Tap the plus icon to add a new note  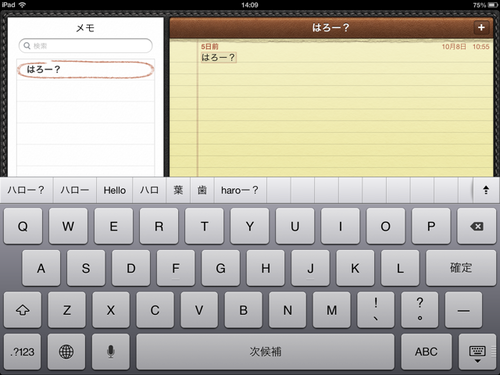(x=481, y=28)
